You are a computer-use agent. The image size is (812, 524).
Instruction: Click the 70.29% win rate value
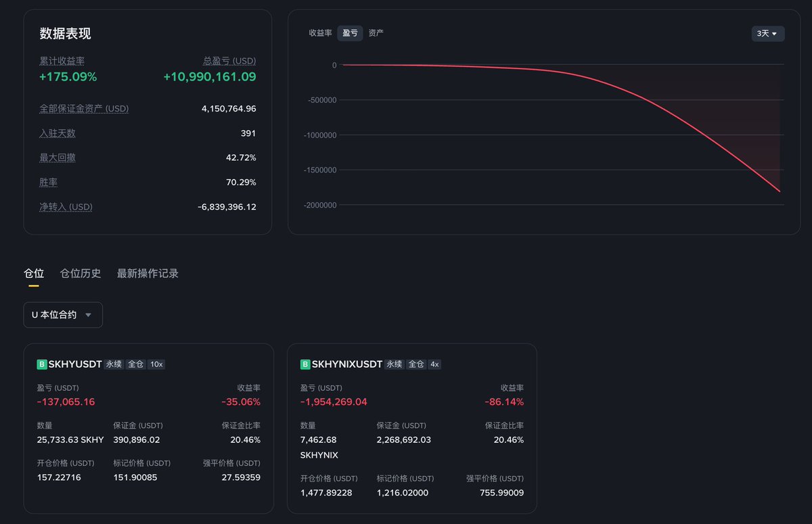[241, 183]
